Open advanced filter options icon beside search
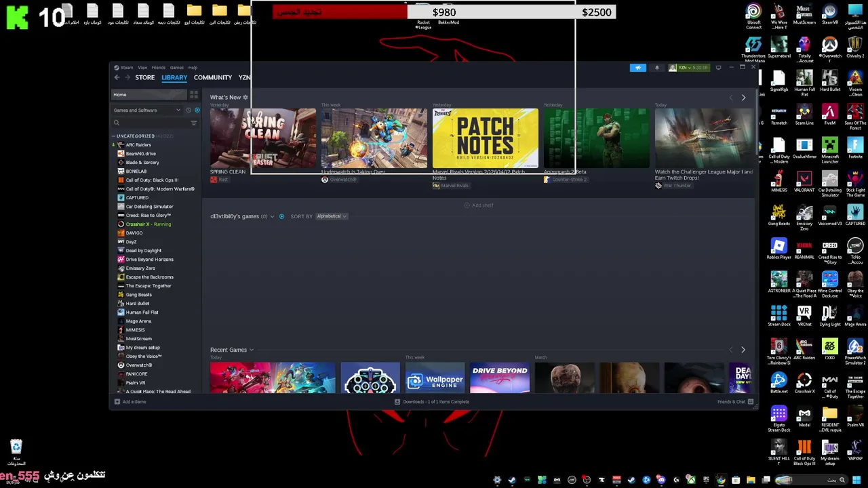868x488 pixels. [x=193, y=123]
